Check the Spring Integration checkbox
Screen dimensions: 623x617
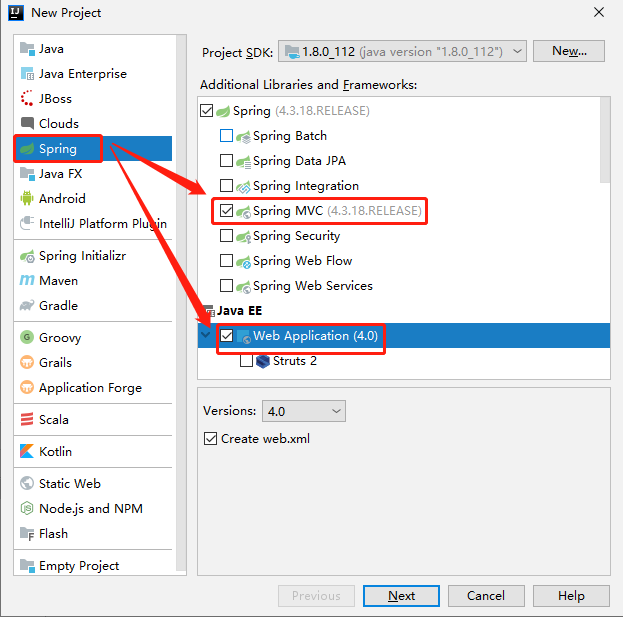tap(226, 186)
